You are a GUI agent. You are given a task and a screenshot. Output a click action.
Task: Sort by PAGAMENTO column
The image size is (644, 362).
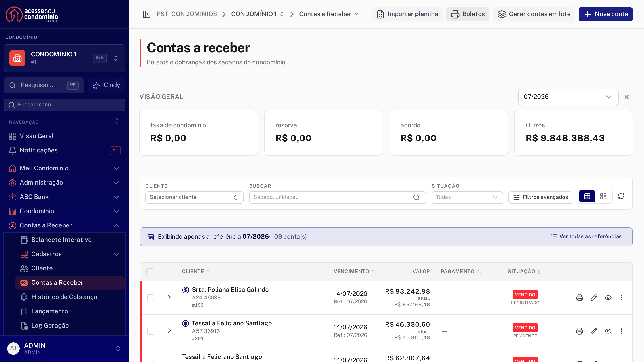click(461, 271)
